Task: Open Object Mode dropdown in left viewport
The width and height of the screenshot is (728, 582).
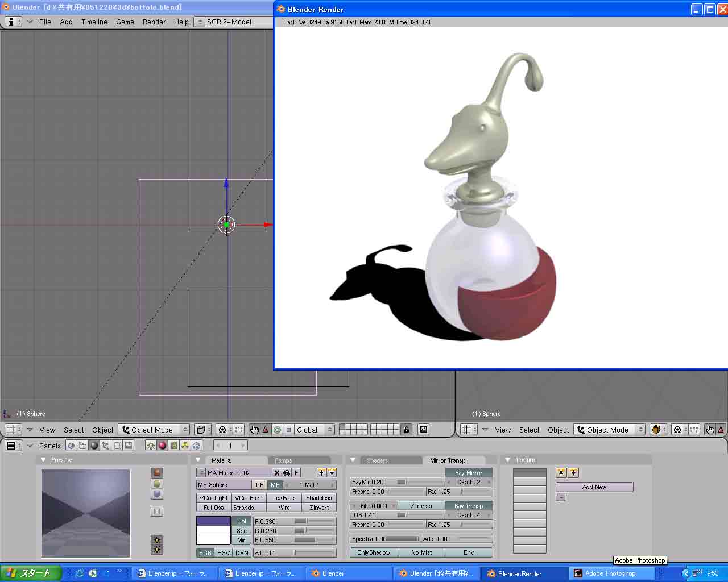Action: [x=154, y=430]
